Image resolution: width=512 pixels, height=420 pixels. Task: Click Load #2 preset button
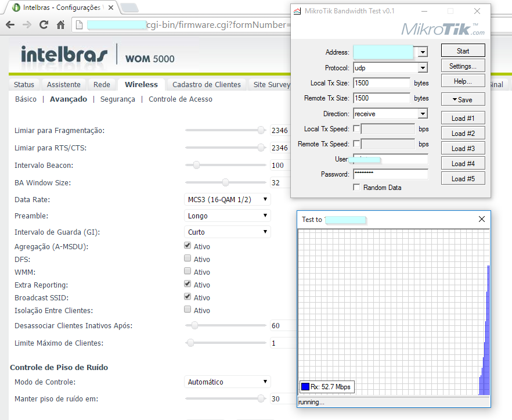point(463,133)
